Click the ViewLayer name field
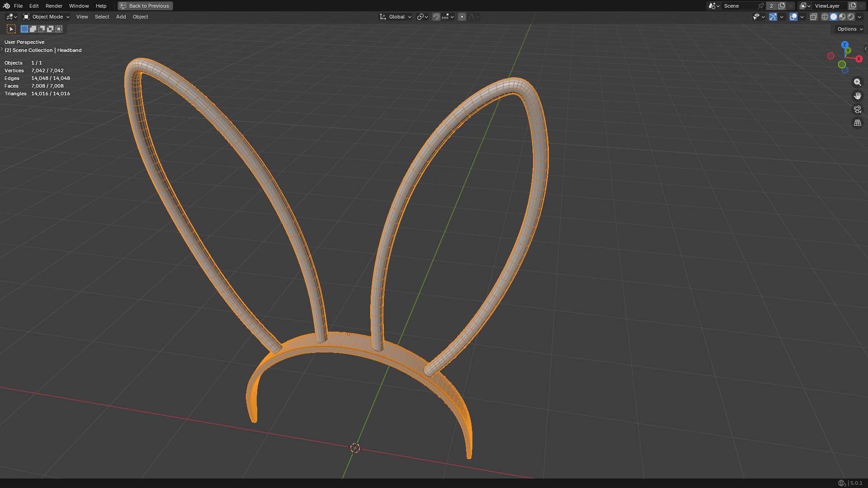This screenshot has width=868, height=488. 830,6
